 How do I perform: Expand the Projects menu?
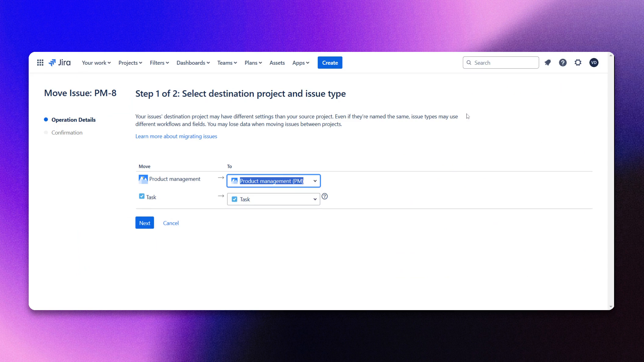coord(130,63)
